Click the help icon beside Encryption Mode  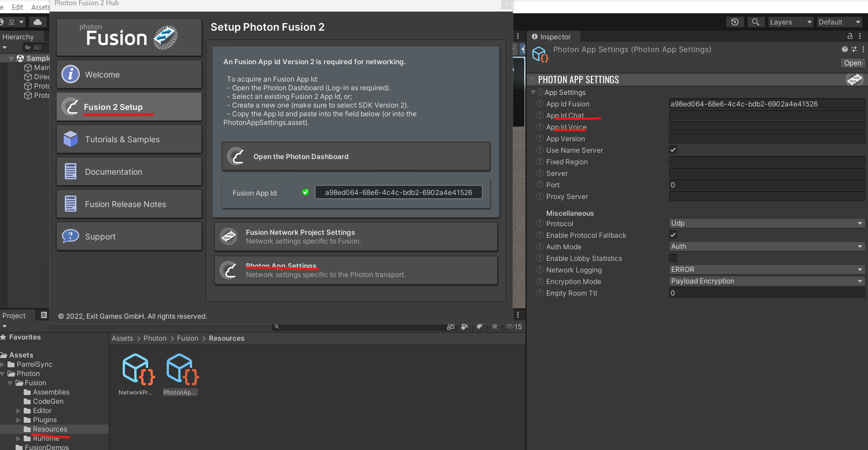[x=540, y=282]
